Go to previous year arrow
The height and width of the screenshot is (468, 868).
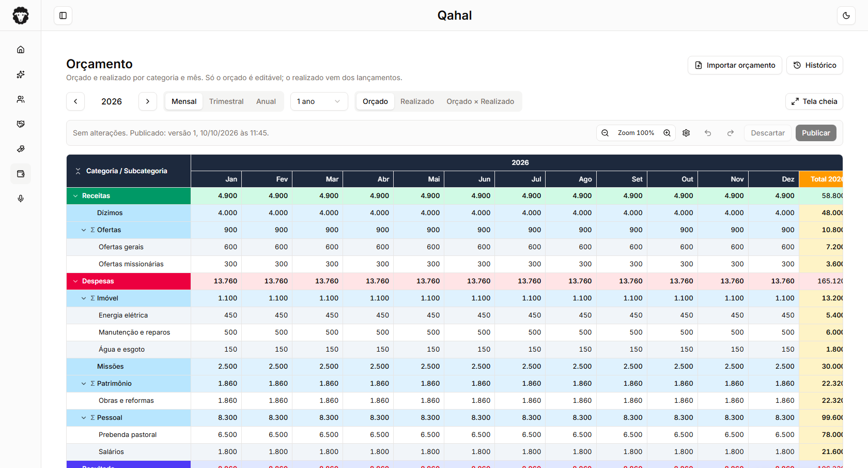pos(75,101)
